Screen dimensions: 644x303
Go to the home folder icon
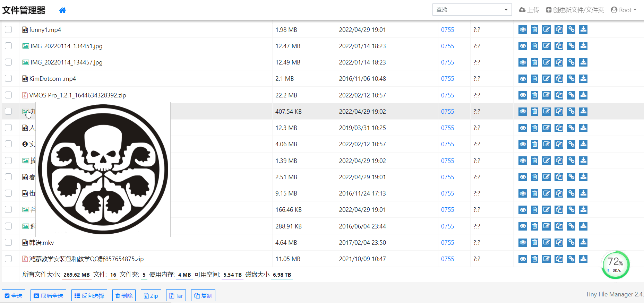pyautogui.click(x=62, y=10)
